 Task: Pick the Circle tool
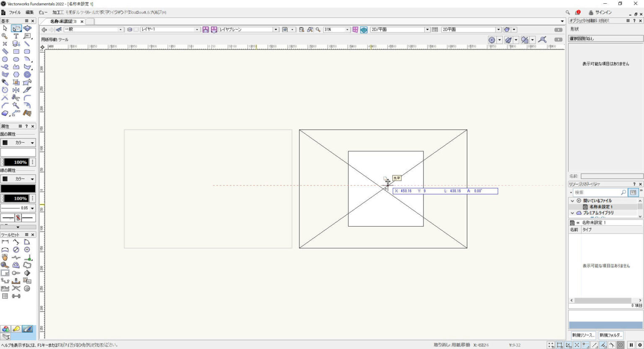[5, 59]
